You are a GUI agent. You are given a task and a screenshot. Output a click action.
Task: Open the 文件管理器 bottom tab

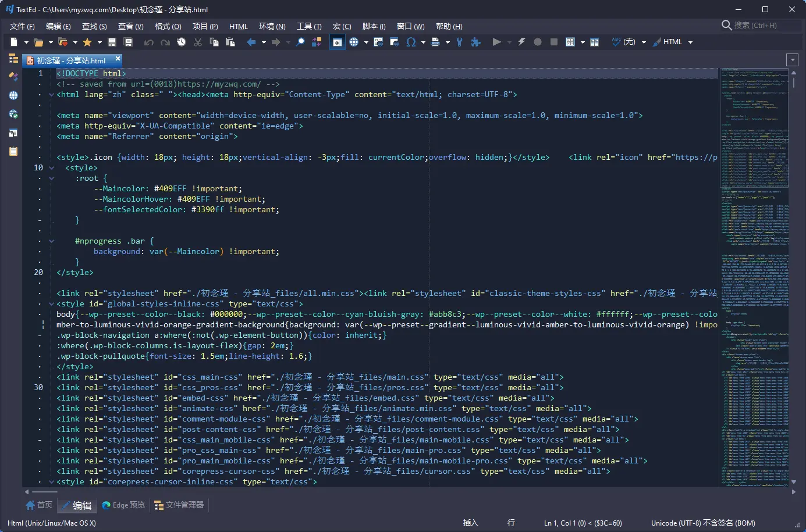pyautogui.click(x=179, y=505)
